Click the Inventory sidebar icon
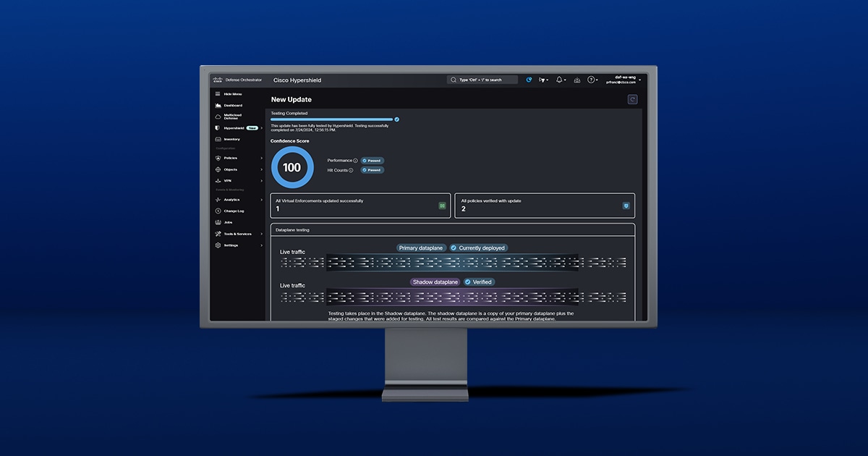The height and width of the screenshot is (456, 868). [x=218, y=139]
